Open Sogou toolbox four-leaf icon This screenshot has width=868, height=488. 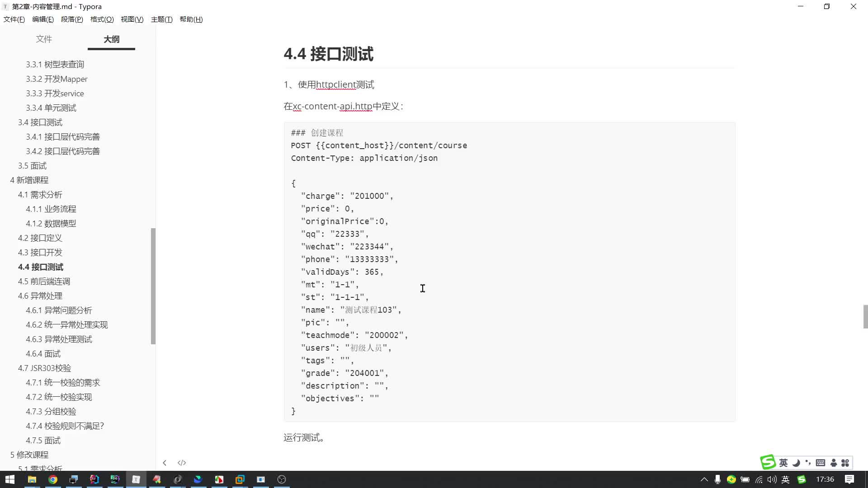(x=845, y=463)
